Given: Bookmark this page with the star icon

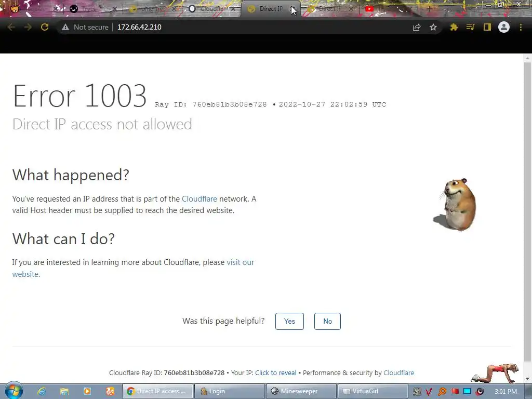Looking at the screenshot, I should 433,27.
